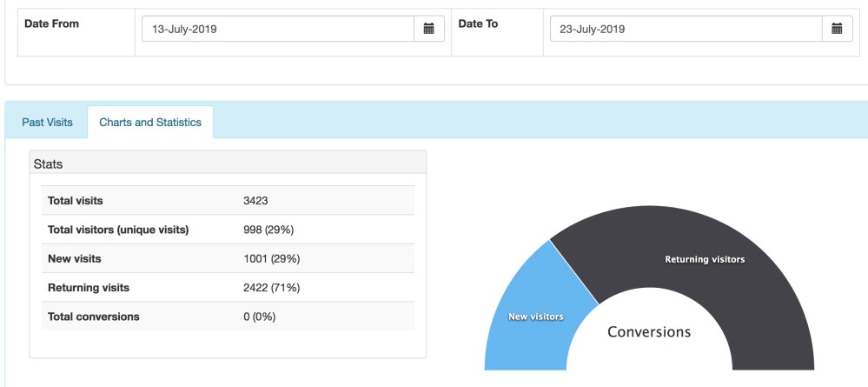868x387 pixels.
Task: Select the Returning visits row label
Action: point(89,288)
